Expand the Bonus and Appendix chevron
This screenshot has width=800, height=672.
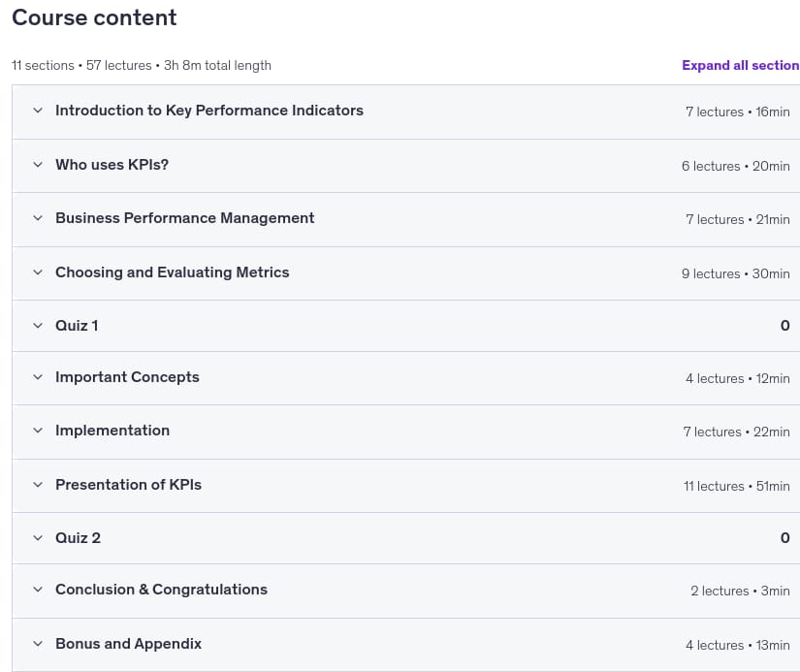click(38, 644)
